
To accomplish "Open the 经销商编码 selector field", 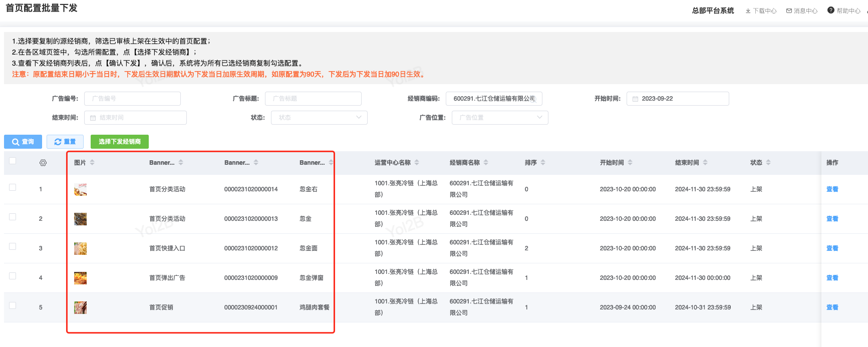I will tap(493, 99).
